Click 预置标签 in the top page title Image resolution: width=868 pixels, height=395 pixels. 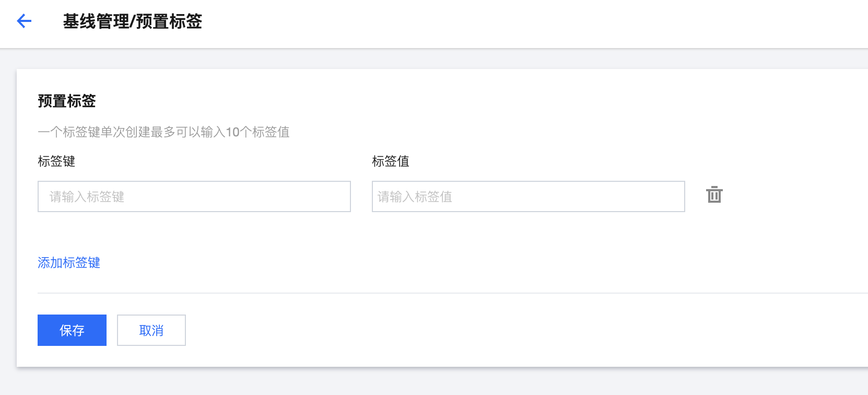click(x=169, y=21)
